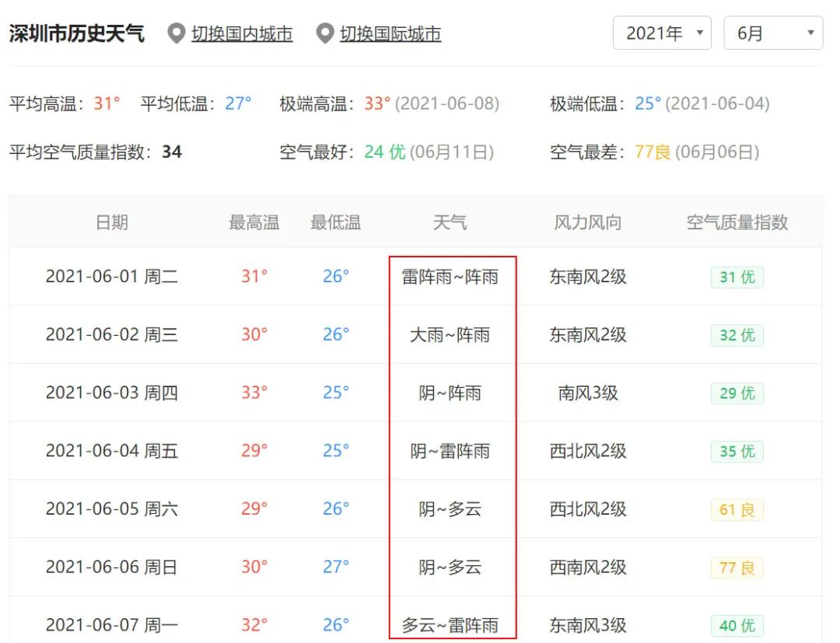Screen dimensions: 840x643
Task: Click the 南风3级 wind cell
Action: (x=588, y=393)
